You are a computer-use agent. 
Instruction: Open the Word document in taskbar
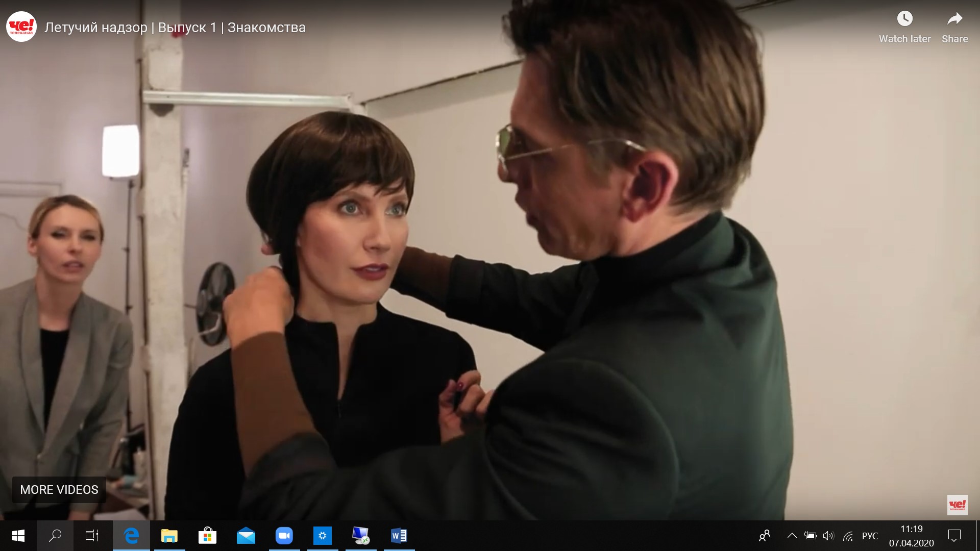point(399,536)
